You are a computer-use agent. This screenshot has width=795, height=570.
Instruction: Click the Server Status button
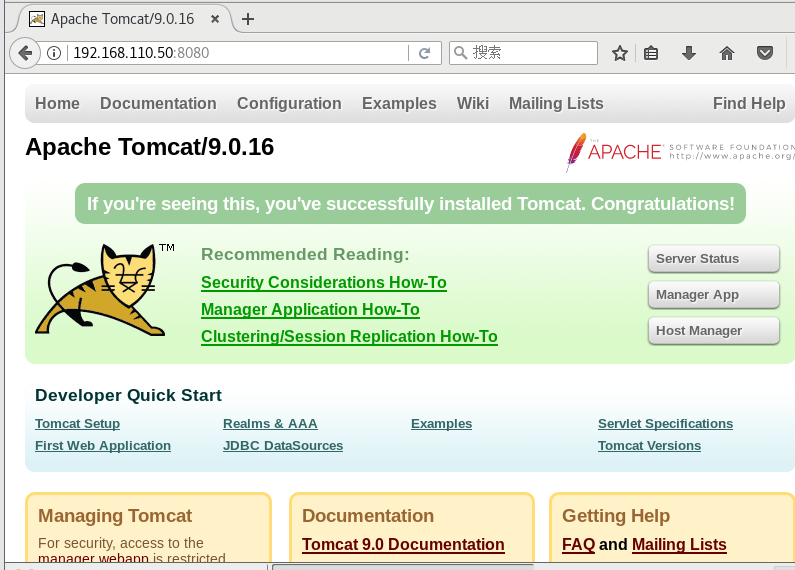[x=713, y=259]
